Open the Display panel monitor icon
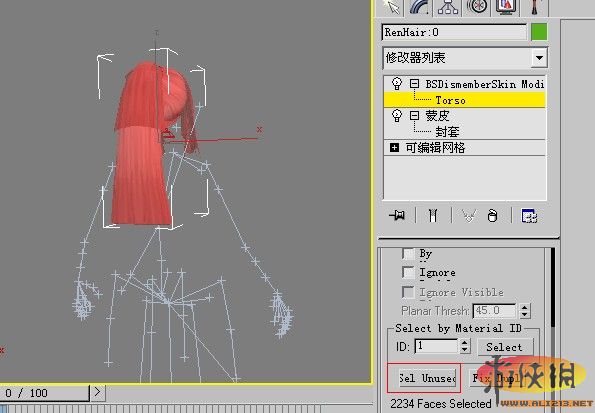Viewport: 595px width, 413px height. 505,7
